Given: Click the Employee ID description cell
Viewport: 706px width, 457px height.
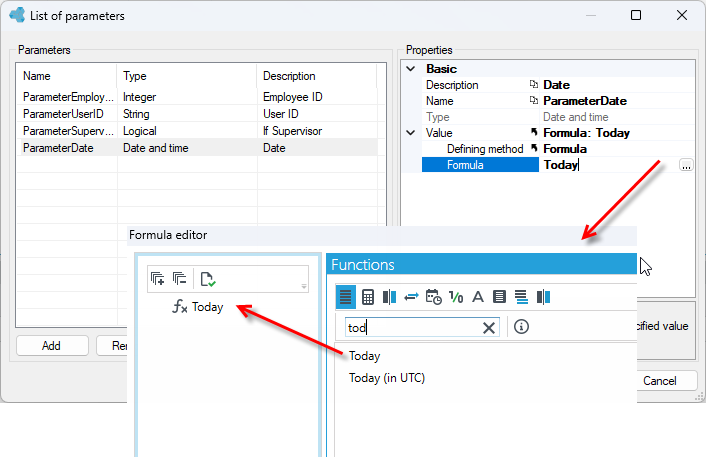Looking at the screenshot, I should 293,97.
